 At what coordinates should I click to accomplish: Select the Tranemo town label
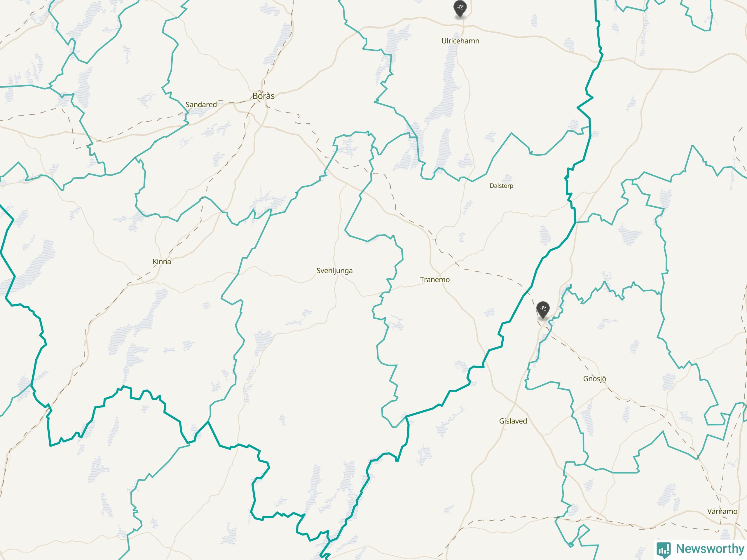click(x=434, y=279)
